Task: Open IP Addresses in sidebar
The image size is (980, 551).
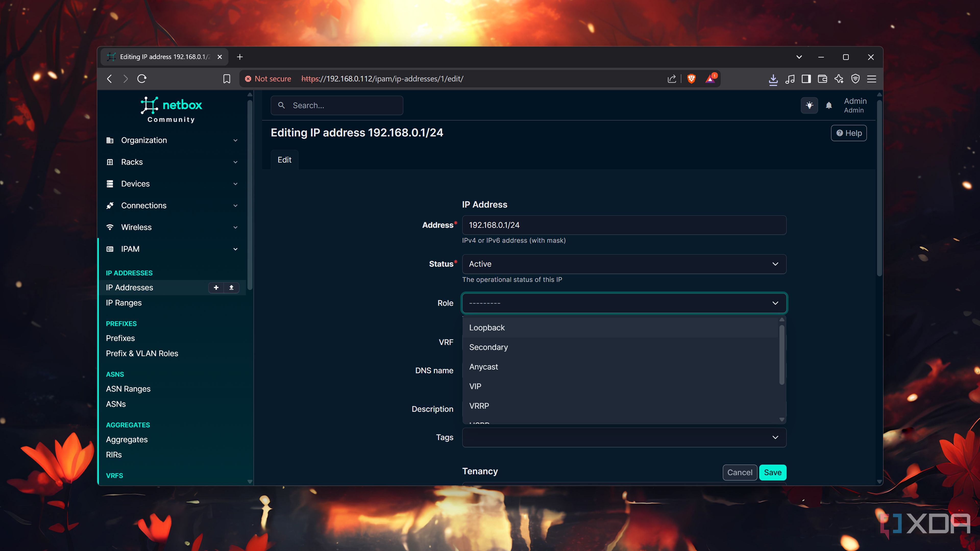Action: 129,287
